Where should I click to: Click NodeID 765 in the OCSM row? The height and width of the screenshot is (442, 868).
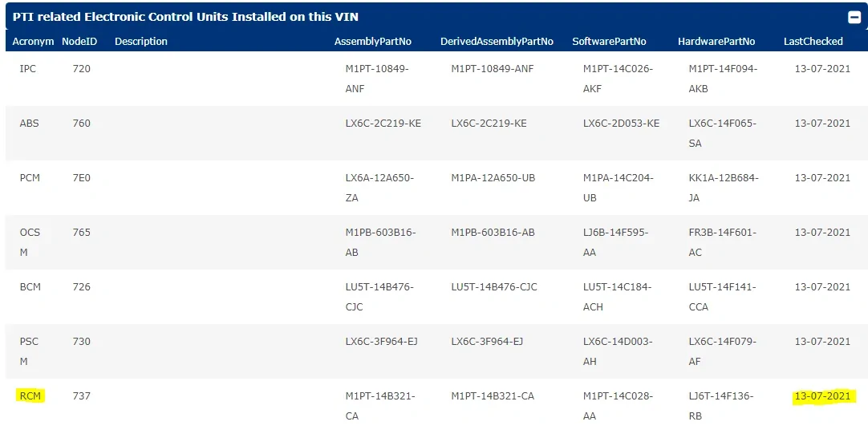pyautogui.click(x=81, y=233)
